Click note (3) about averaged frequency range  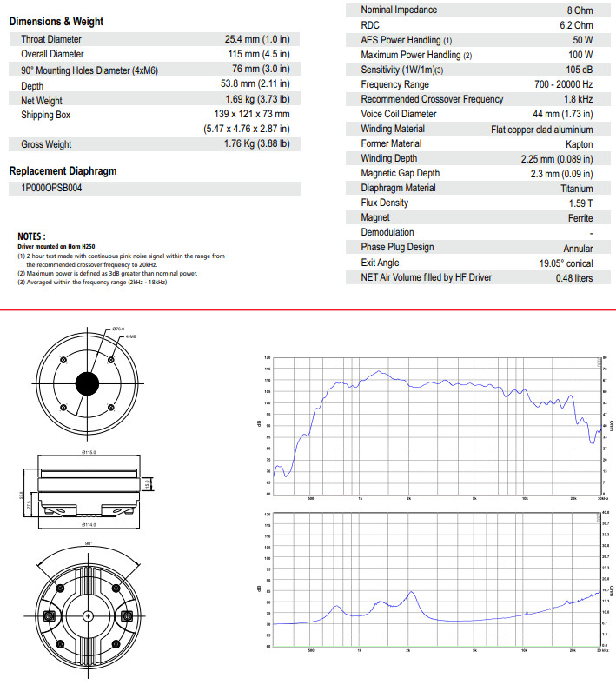pos(92,283)
